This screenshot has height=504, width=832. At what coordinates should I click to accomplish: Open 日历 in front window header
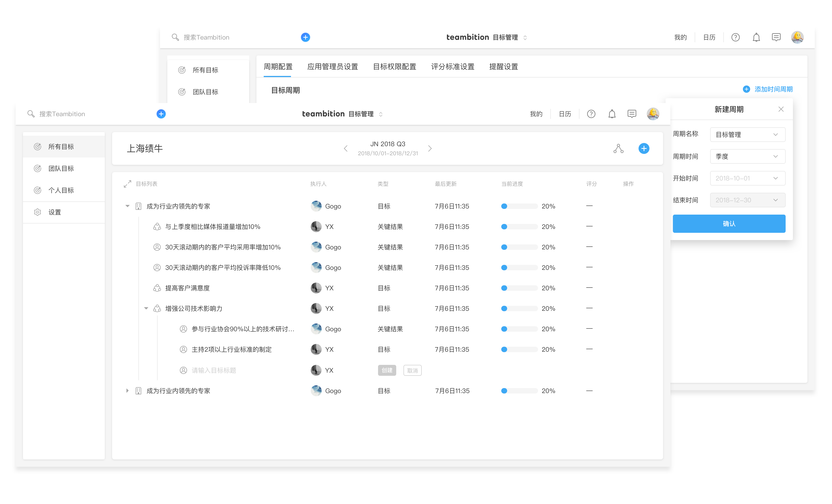click(565, 114)
